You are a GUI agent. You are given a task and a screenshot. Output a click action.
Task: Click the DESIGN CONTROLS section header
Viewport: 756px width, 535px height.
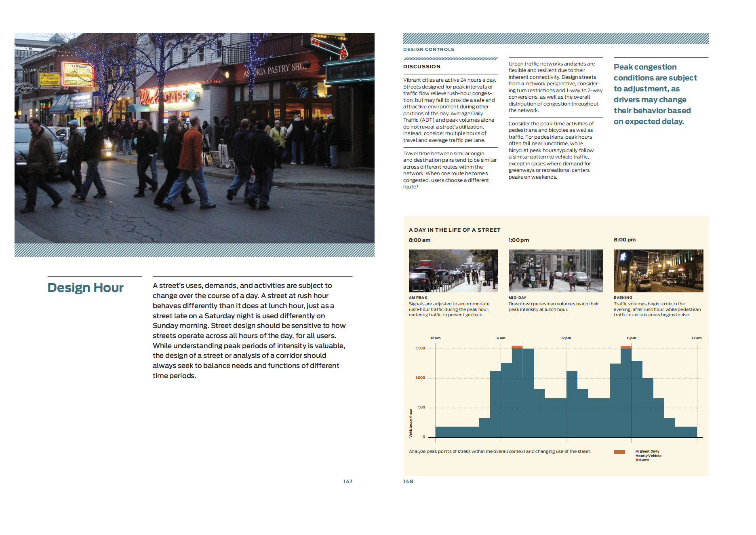tap(428, 49)
